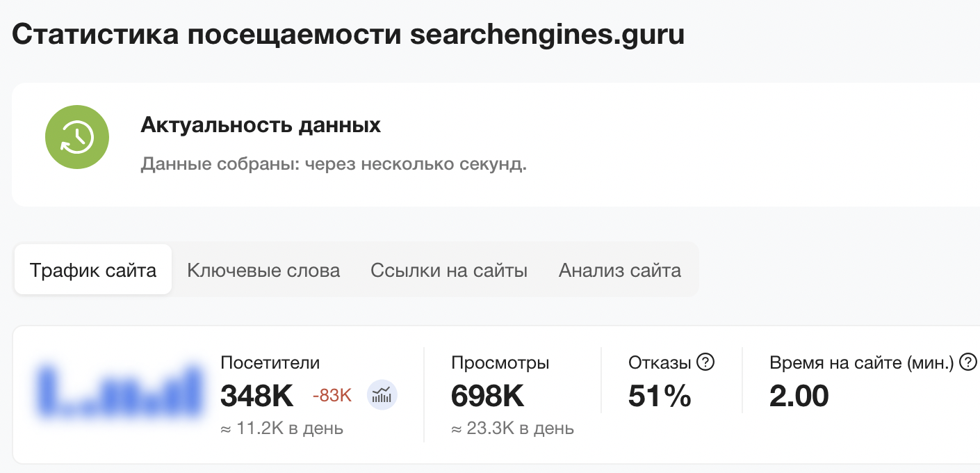Click the Актуальность данных heading

(x=261, y=125)
